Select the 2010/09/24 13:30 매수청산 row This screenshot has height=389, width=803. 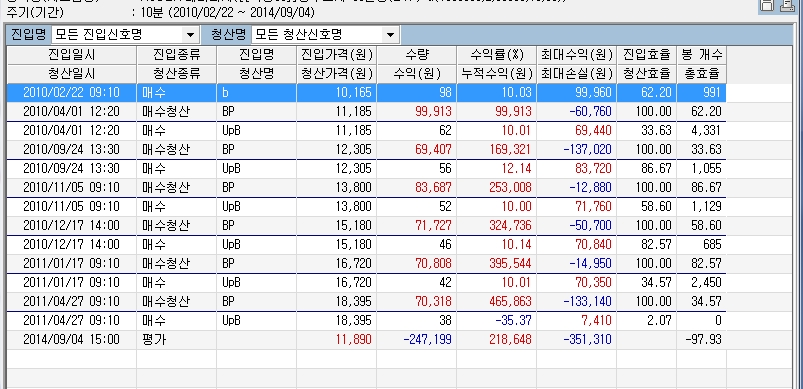pos(366,149)
